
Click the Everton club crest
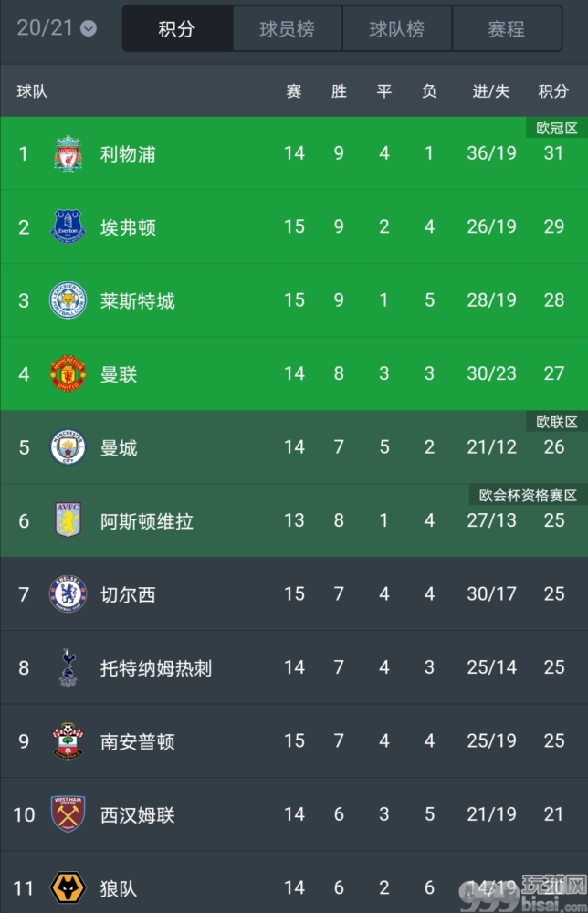68,226
